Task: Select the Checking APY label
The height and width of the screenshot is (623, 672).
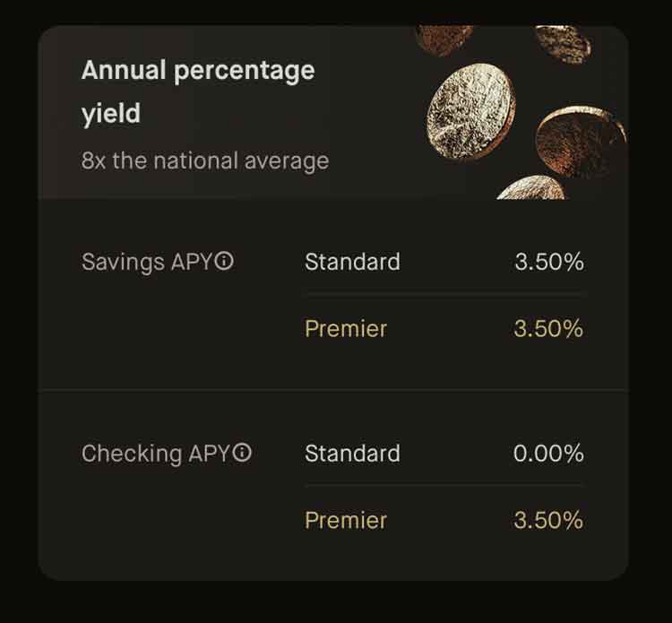Action: click(x=156, y=454)
